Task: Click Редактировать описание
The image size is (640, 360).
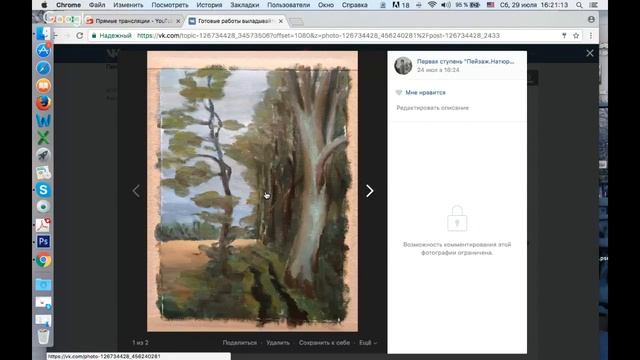Action: tap(433, 108)
